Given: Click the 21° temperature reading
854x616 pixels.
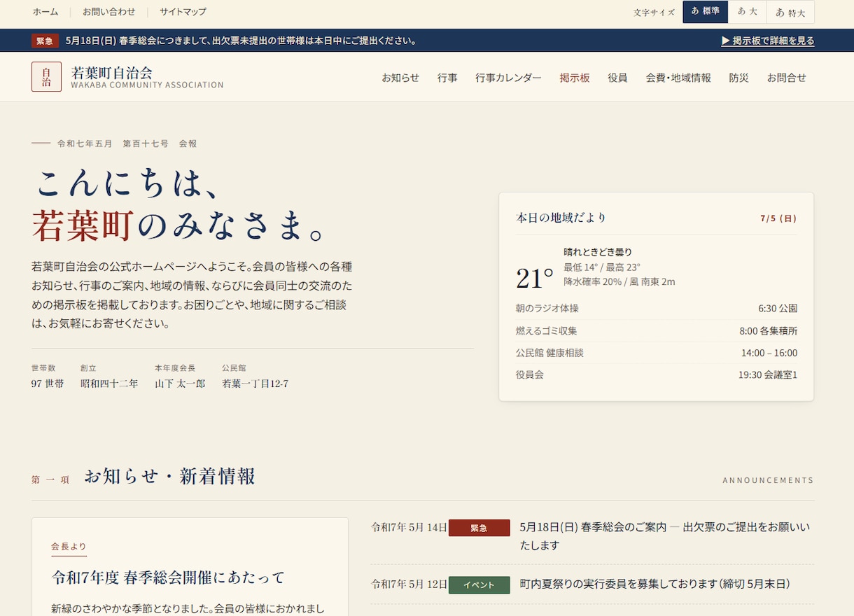Looking at the screenshot, I should click(535, 278).
